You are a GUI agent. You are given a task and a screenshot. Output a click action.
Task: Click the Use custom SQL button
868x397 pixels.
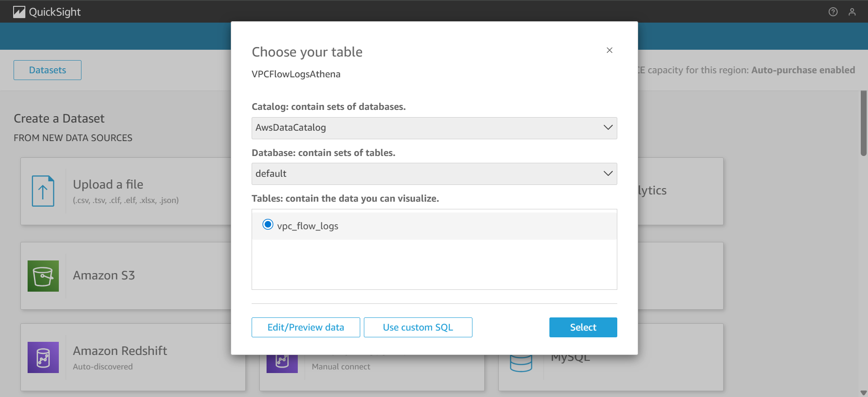[418, 327]
